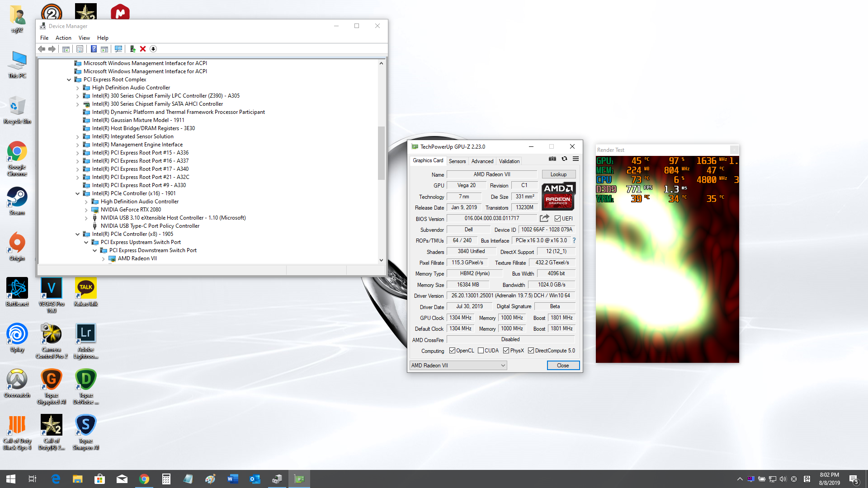Switch to the Advanced tab in GPU-Z
Viewport: 868px width, 488px height.
pos(482,161)
